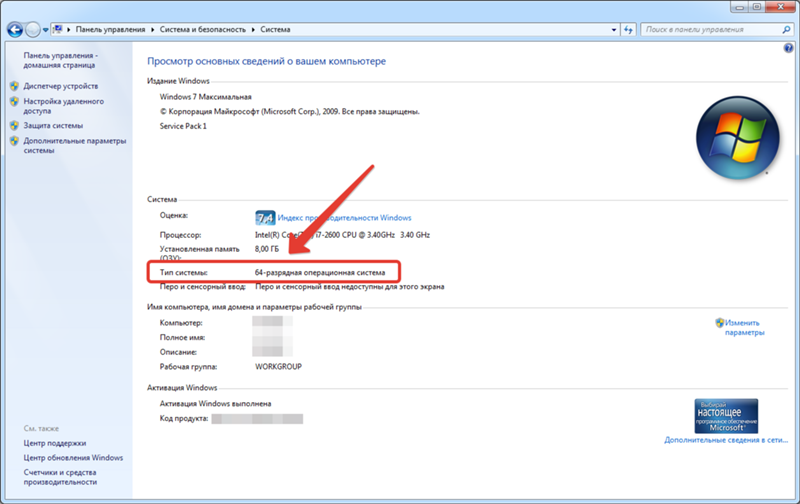The width and height of the screenshot is (800, 504).
Task: Open 'Панель управления' breadcrumb
Action: [x=110, y=30]
